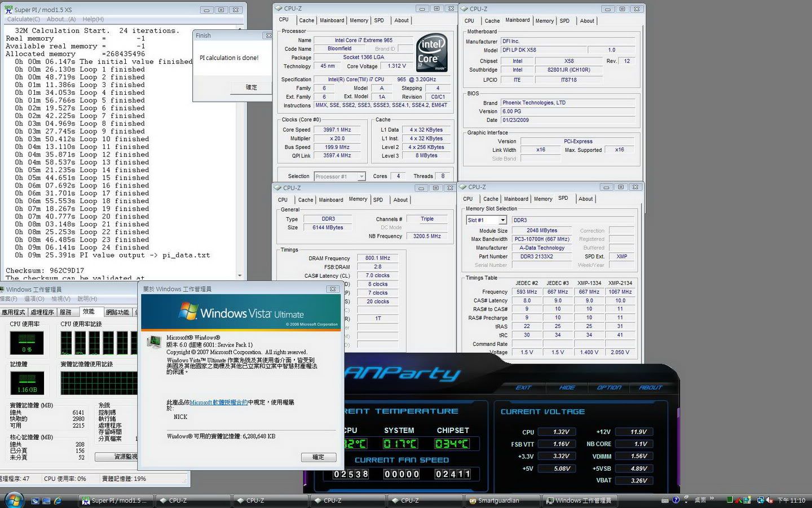The height and width of the screenshot is (508, 812).
Task: Click the blue help question-mark tray icon
Action: (x=676, y=500)
